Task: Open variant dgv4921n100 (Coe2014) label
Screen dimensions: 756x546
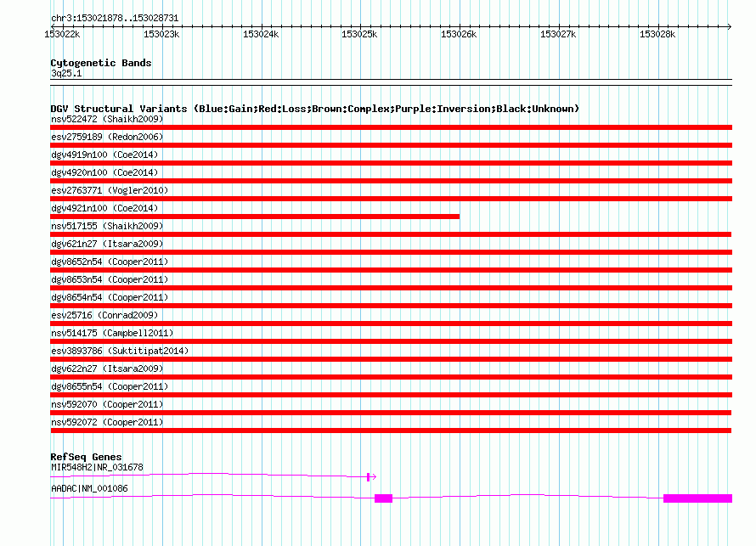Action: [x=104, y=208]
